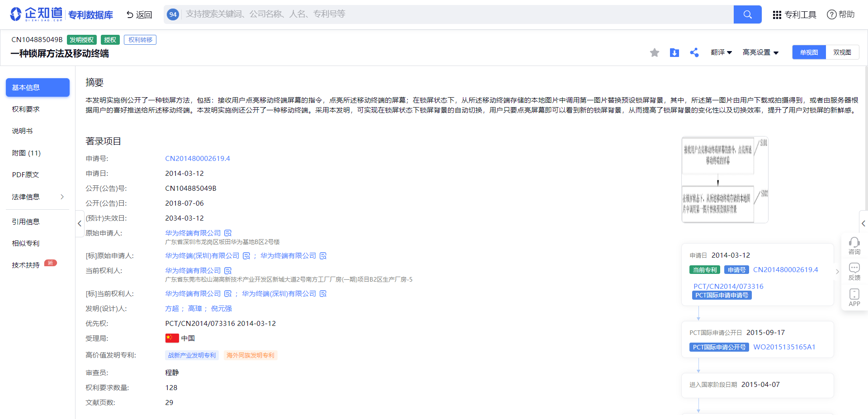Select the claims count value 128
This screenshot has width=868, height=419.
tap(171, 388)
